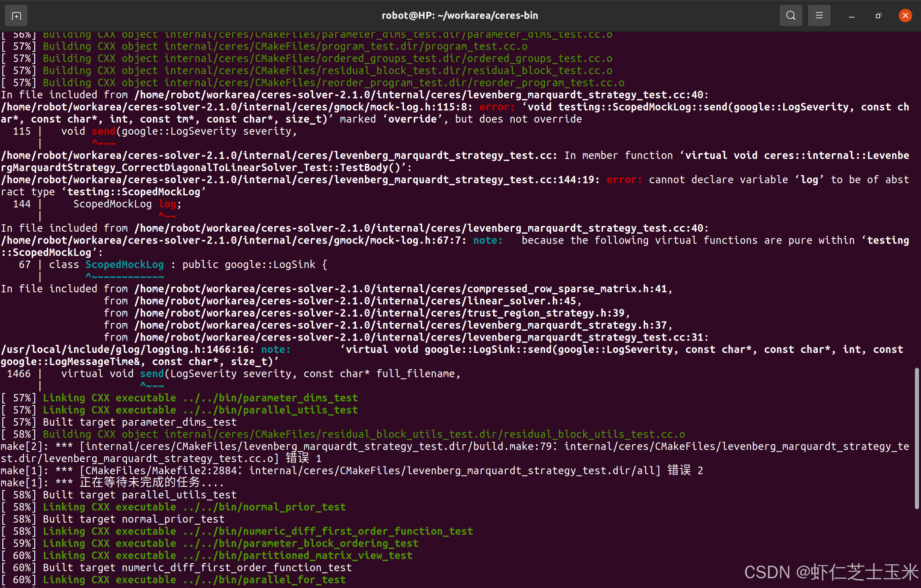Close the terminal with red X button
921x588 pixels.
(x=905, y=16)
